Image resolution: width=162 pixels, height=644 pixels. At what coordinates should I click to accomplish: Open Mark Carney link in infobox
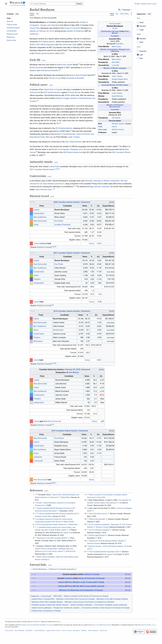click(x=116, y=46)
